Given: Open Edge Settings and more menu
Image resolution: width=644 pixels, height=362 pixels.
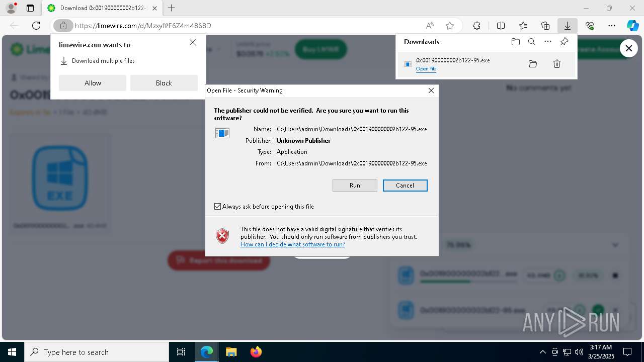Looking at the screenshot, I should pos(612,26).
